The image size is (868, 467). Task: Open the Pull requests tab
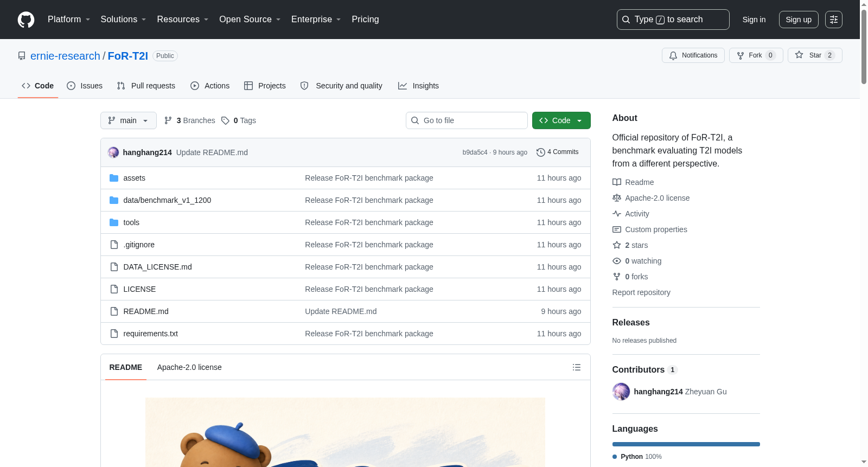pyautogui.click(x=146, y=86)
